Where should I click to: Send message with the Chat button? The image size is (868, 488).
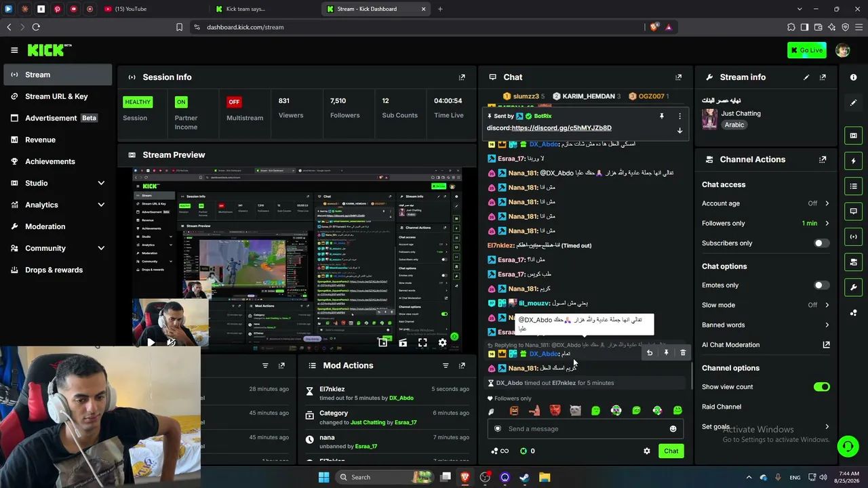tap(671, 451)
